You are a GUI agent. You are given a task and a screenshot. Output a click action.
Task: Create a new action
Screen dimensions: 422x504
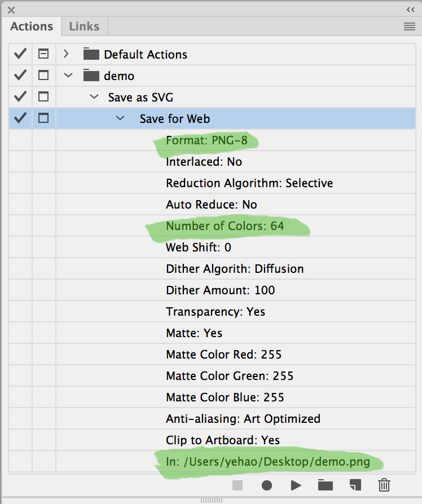pos(355,485)
